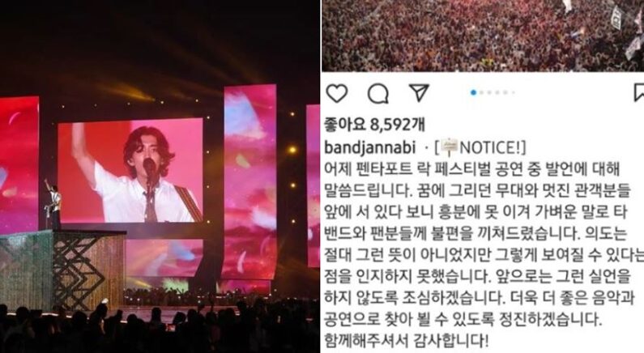Like the post with the heart icon
The image size is (644, 353).
(337, 93)
